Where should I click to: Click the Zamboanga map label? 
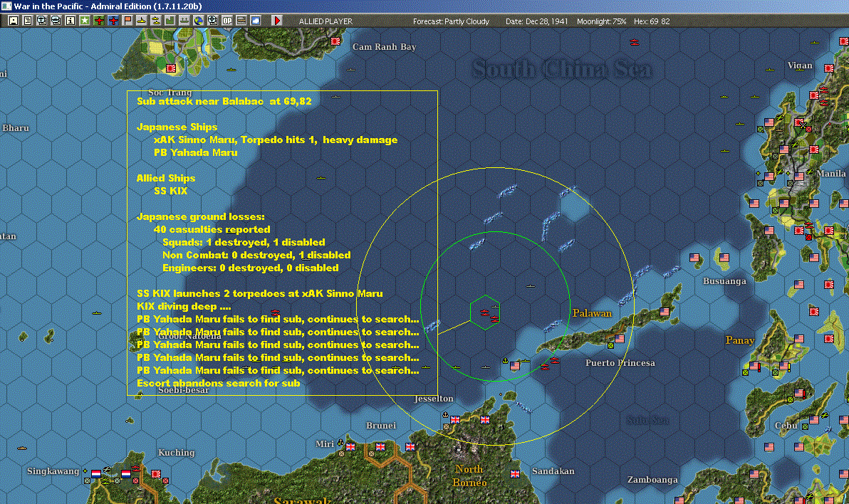[x=652, y=480]
